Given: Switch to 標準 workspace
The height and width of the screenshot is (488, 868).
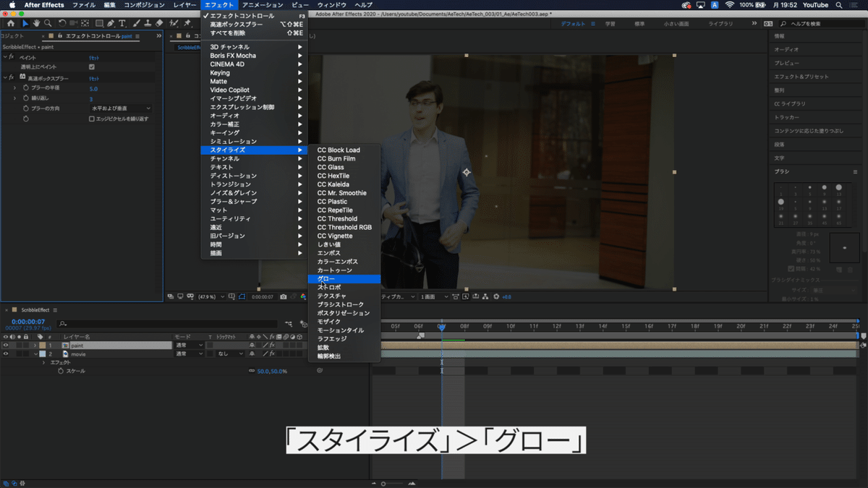Looking at the screenshot, I should pyautogui.click(x=639, y=24).
